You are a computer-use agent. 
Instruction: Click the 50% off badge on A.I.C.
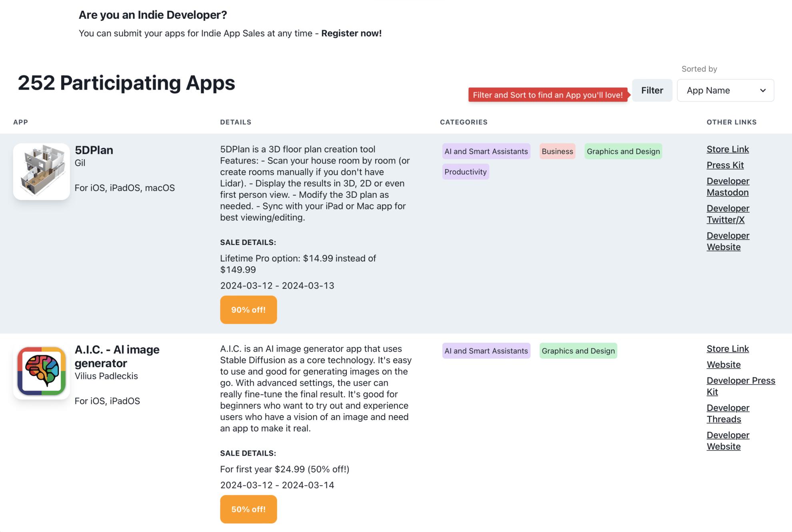point(248,509)
